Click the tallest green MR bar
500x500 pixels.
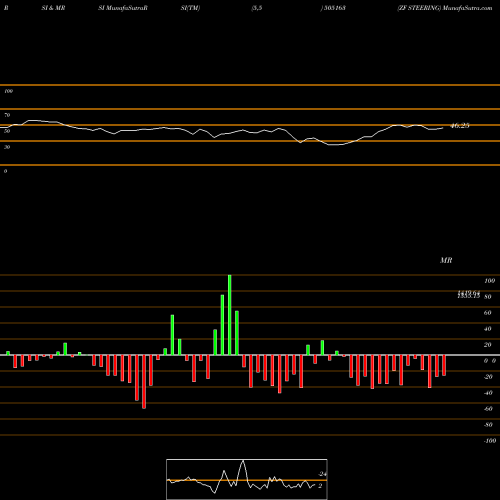click(230, 315)
